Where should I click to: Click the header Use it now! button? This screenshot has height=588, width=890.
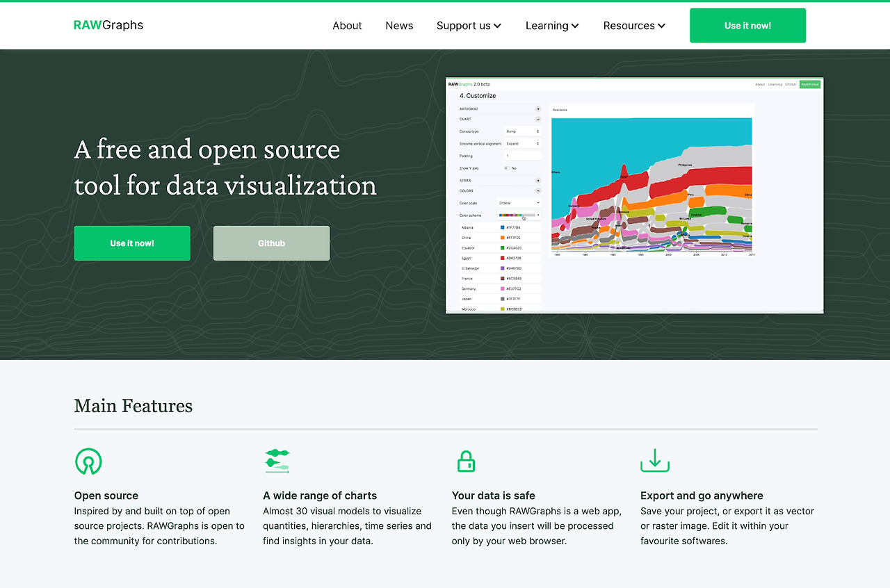(x=747, y=26)
